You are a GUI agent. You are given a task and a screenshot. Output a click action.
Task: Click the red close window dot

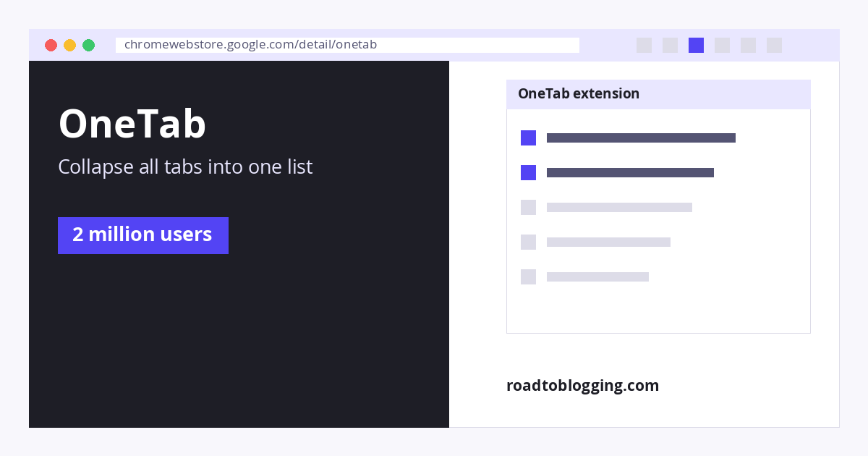[51, 45]
